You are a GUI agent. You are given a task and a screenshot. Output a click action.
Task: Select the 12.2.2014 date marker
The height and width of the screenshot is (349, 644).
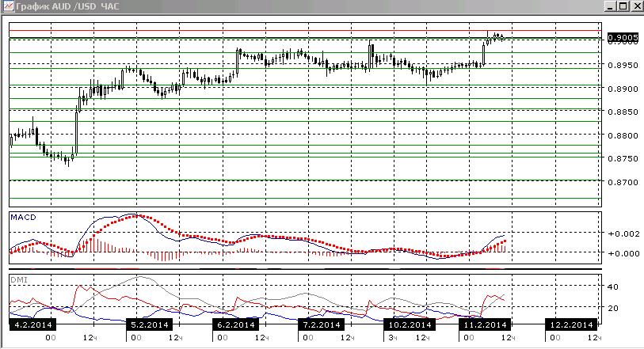[571, 324]
